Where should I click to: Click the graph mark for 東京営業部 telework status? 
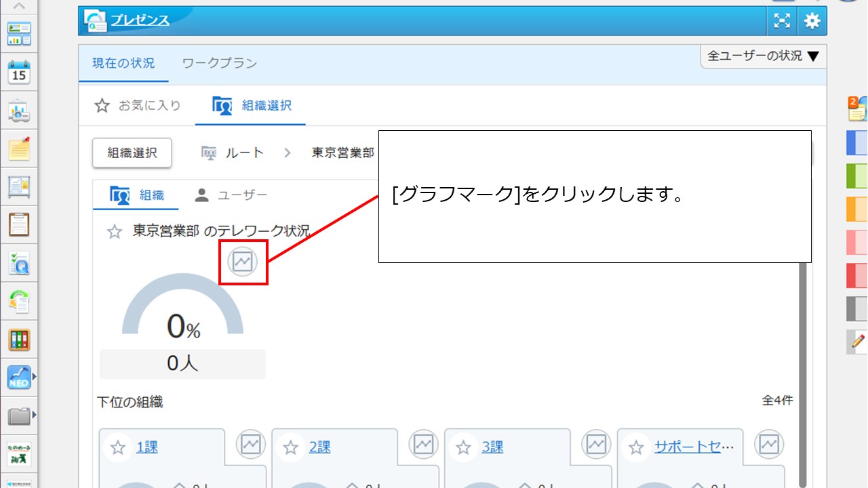click(x=242, y=261)
